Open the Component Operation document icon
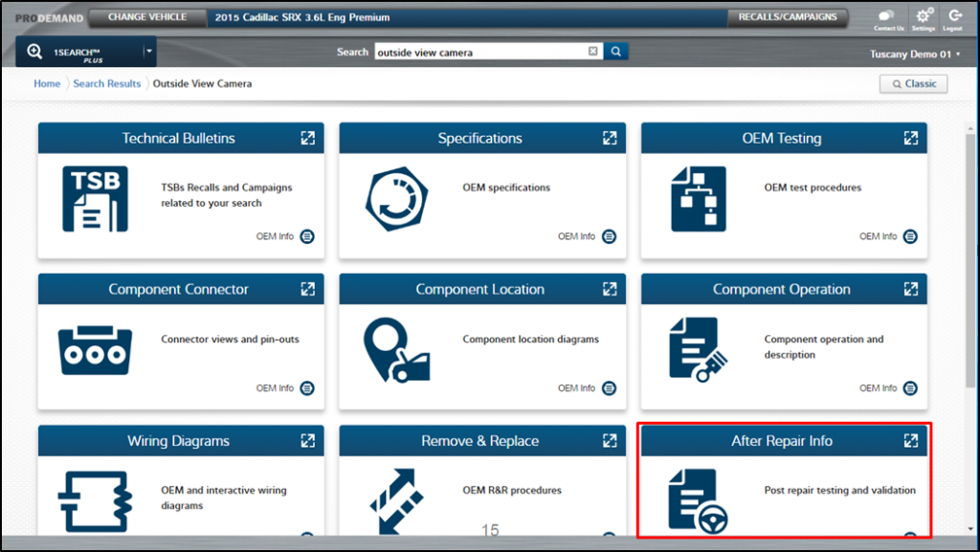980x552 pixels. 698,350
